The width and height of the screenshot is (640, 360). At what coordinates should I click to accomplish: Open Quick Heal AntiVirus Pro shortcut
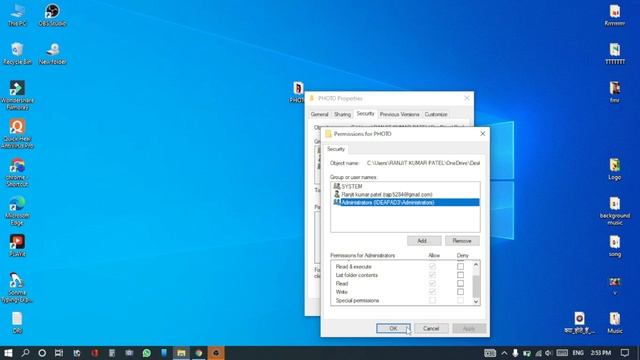[17, 133]
